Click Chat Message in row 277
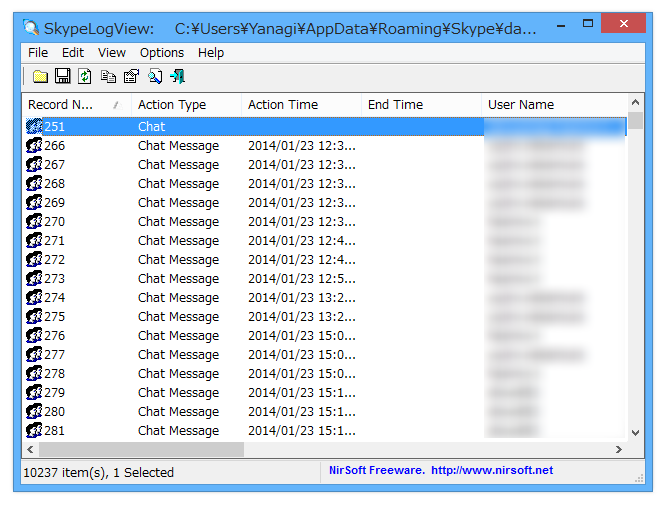The height and width of the screenshot is (511, 670). point(178,355)
